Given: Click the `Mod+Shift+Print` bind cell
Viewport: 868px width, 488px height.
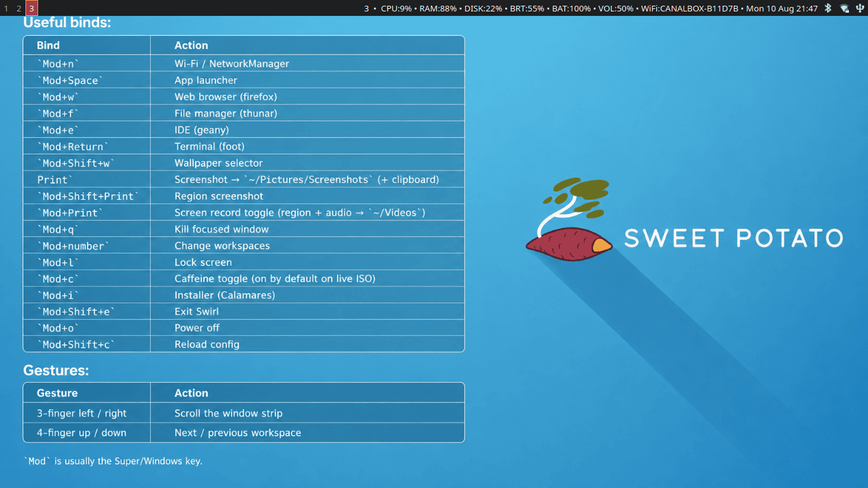Looking at the screenshot, I should click(x=86, y=196).
